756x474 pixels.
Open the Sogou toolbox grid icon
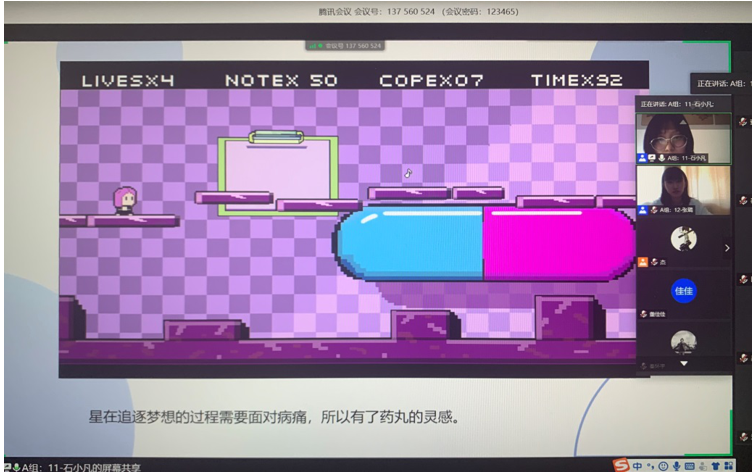[x=730, y=466]
